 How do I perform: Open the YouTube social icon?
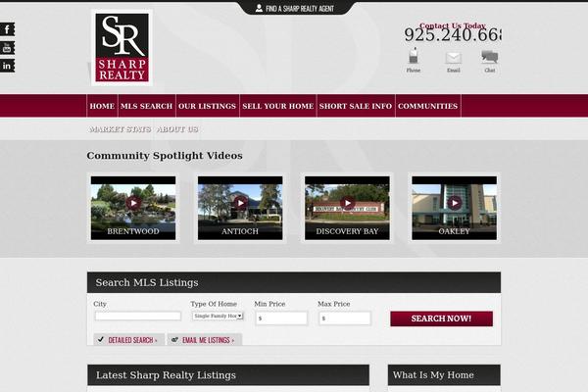point(7,48)
